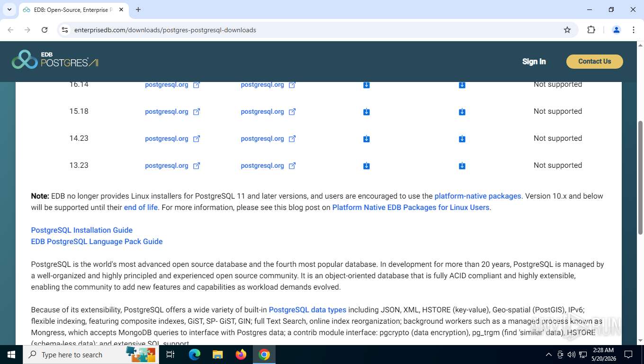Select the version number 15.18
644x364 pixels.
[79, 111]
